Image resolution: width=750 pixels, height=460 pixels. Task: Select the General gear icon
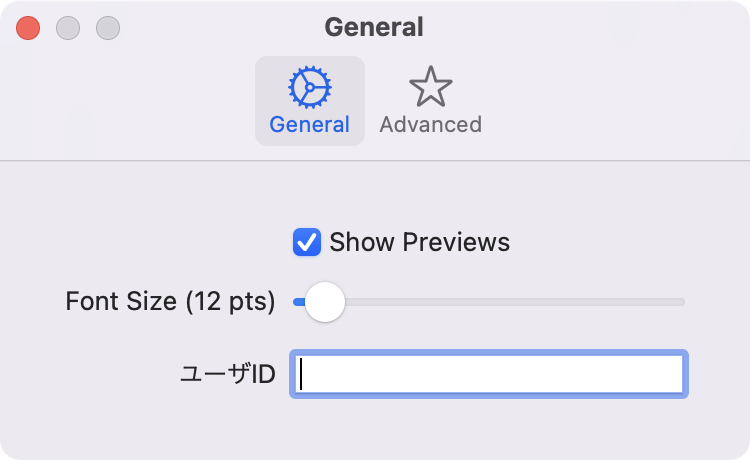pos(309,87)
